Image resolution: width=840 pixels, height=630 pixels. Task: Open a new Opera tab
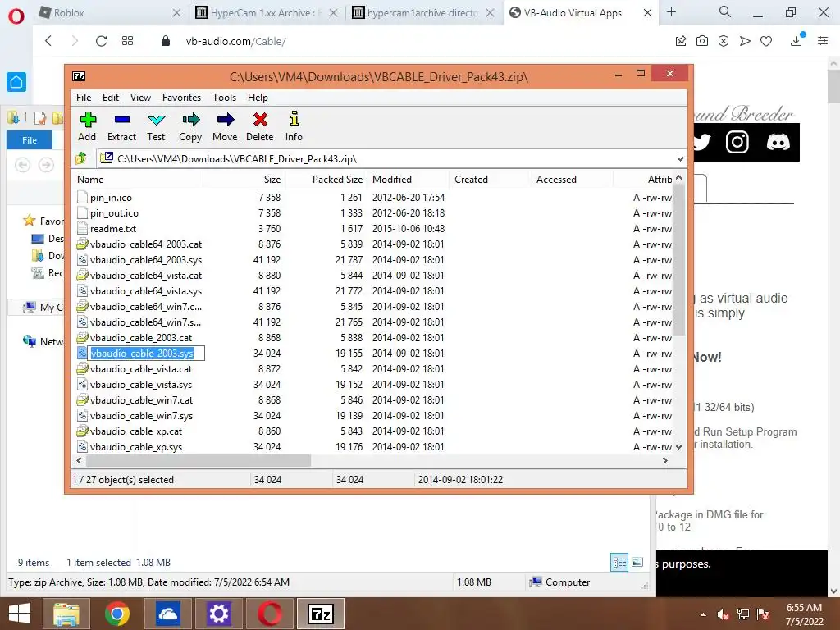pyautogui.click(x=671, y=11)
